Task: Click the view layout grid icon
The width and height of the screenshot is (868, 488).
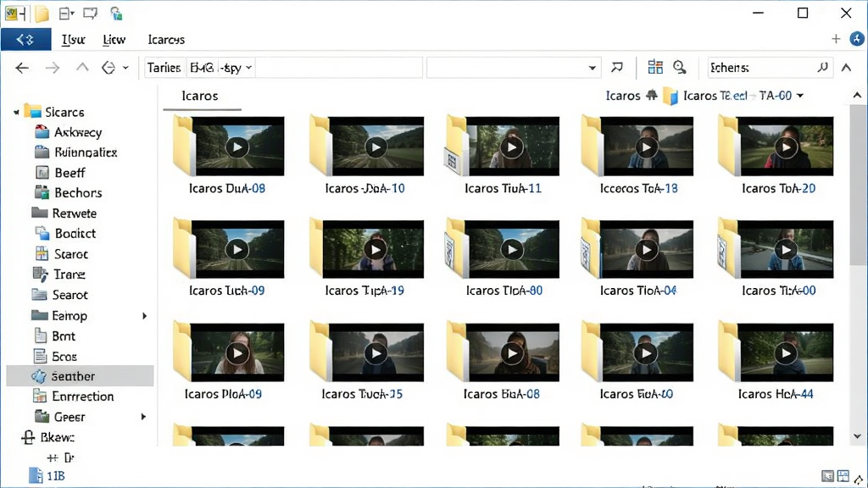Action: 655,67
